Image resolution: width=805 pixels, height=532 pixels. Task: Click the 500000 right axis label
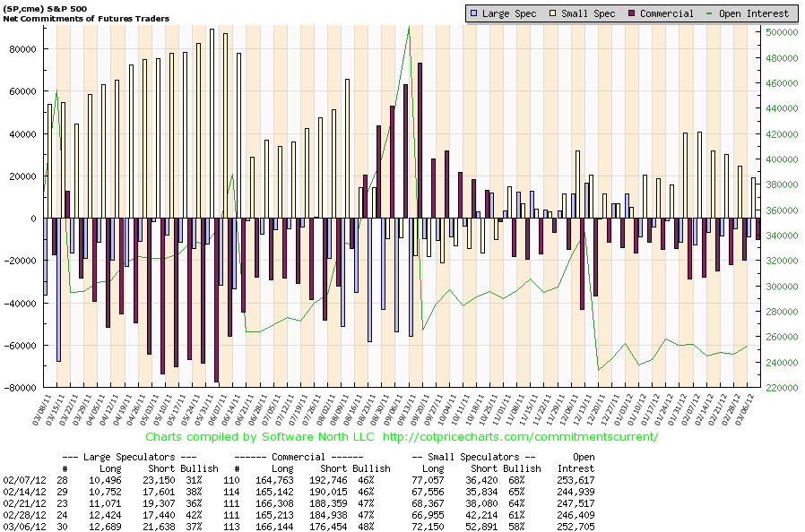coord(782,32)
